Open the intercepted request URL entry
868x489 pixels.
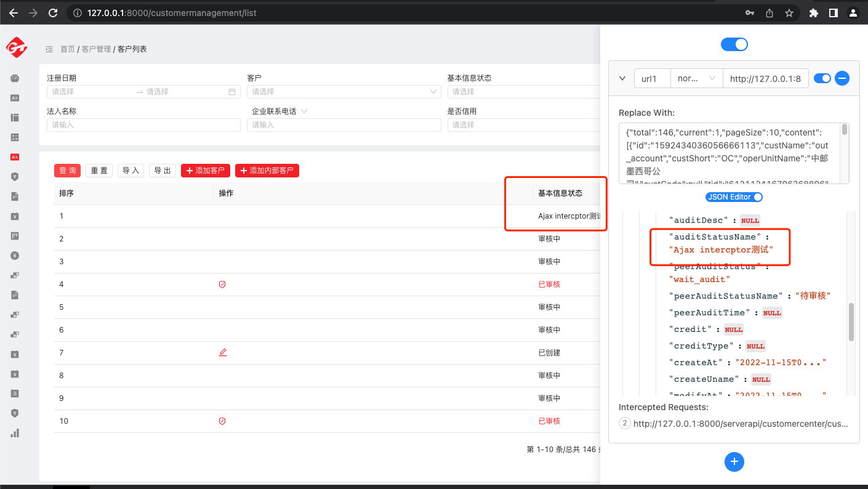pyautogui.click(x=741, y=424)
